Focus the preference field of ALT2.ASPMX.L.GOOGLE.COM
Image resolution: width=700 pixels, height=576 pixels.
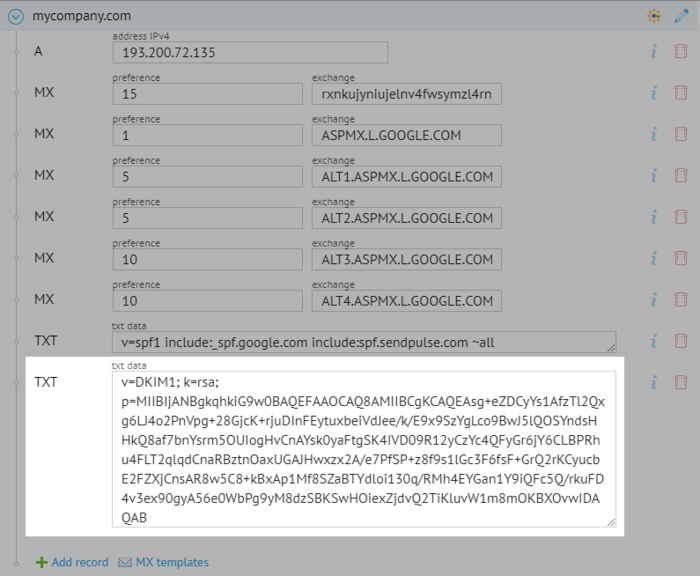point(208,218)
